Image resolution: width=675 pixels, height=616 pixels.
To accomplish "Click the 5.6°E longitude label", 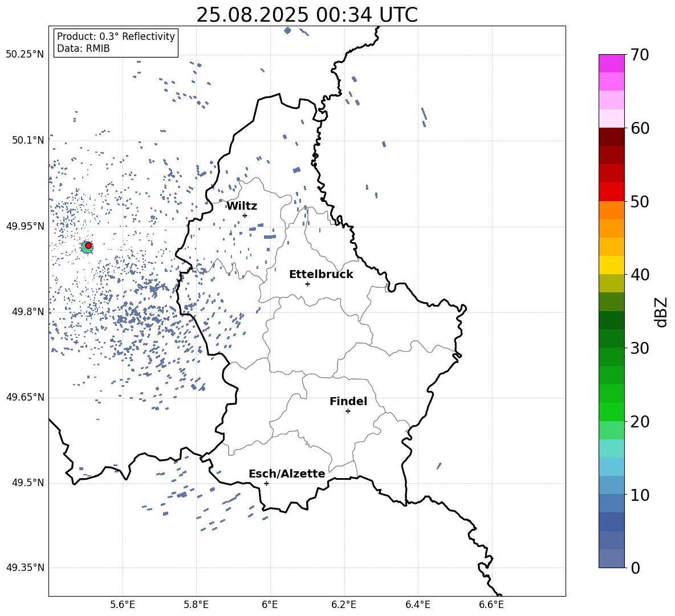I will [123, 605].
